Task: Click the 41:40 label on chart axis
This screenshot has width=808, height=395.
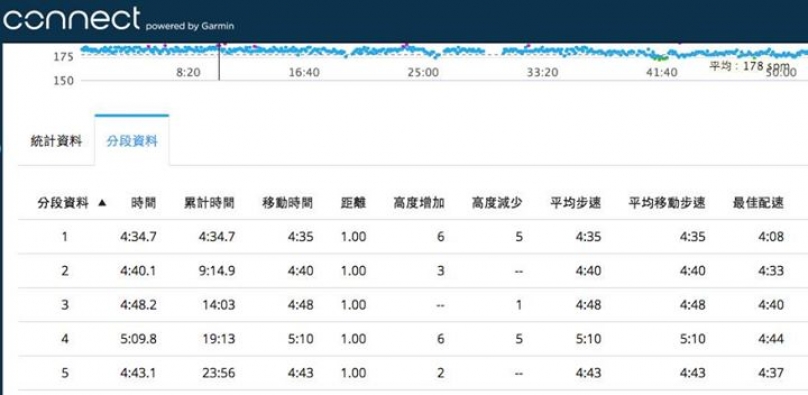Action: (662, 73)
